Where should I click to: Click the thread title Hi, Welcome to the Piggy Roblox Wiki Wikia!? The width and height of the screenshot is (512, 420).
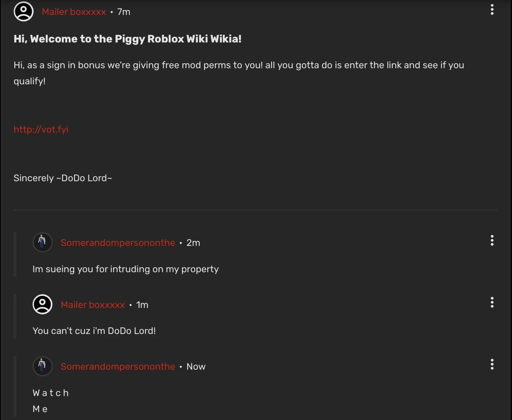click(x=128, y=39)
